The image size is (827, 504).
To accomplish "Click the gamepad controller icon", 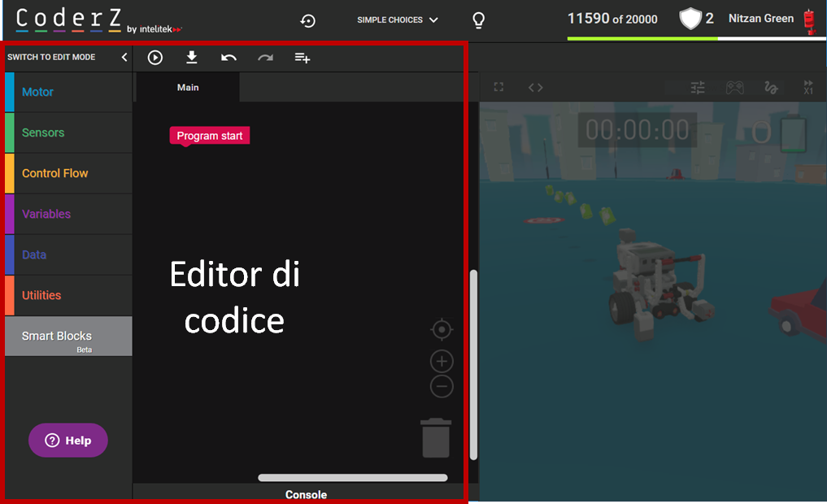I will coord(734,88).
